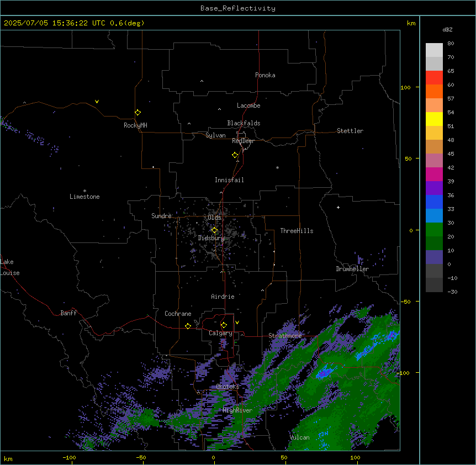Click the 80 value on the dBZ scale
Image resolution: width=476 pixels, height=465 pixels.
point(451,44)
